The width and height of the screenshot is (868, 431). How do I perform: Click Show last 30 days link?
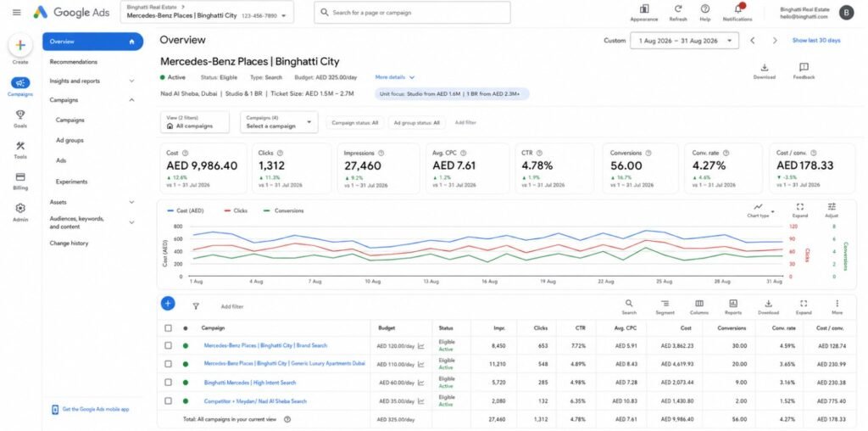(816, 41)
